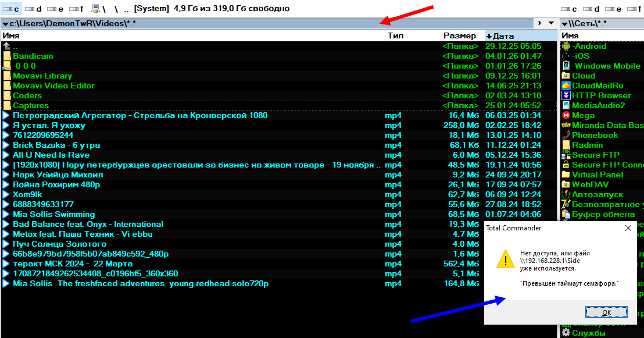The image size is (644, 338).
Task: Open Radmin entry in right panel
Action: pyautogui.click(x=587, y=145)
